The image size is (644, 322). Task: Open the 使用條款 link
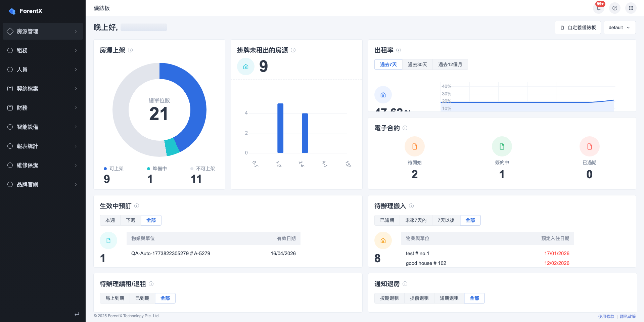point(606,316)
